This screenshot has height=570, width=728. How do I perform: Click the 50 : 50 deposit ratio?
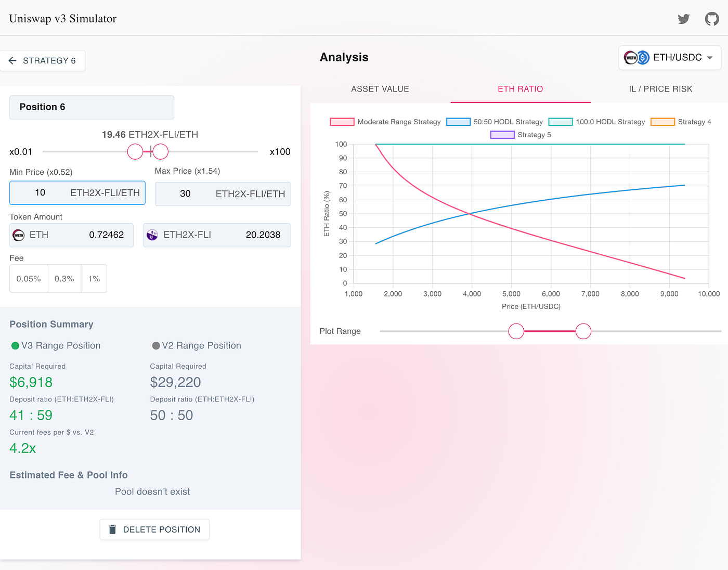coord(172,416)
